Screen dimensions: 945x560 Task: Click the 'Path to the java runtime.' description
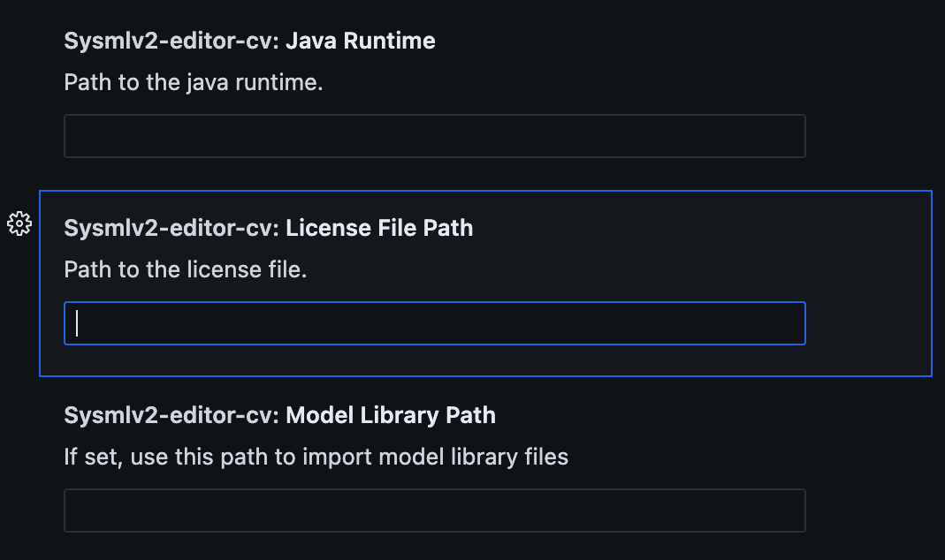(194, 82)
